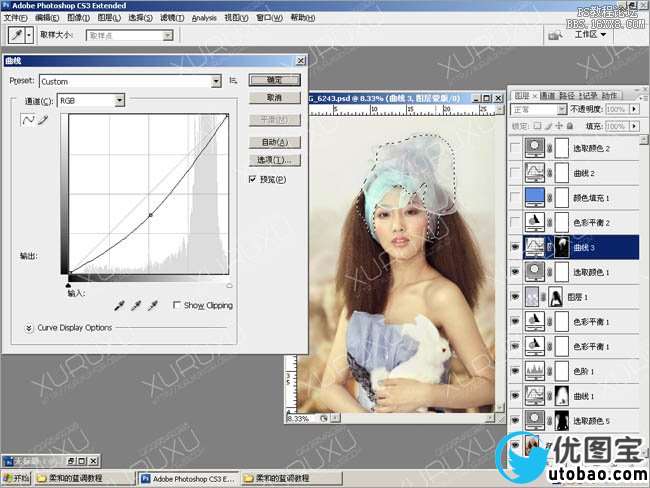650x488 pixels.
Task: Open the 填充 fill slider arrow
Action: coord(634,126)
